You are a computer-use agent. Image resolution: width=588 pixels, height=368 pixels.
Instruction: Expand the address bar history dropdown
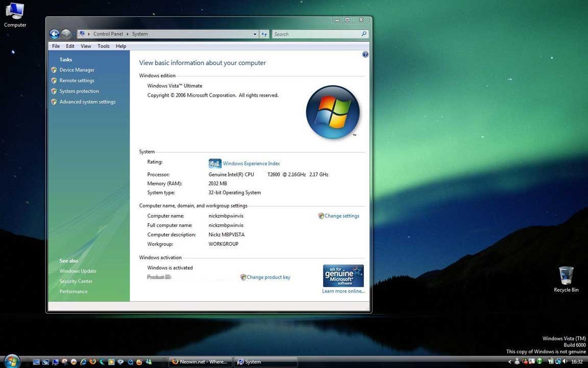(x=255, y=34)
